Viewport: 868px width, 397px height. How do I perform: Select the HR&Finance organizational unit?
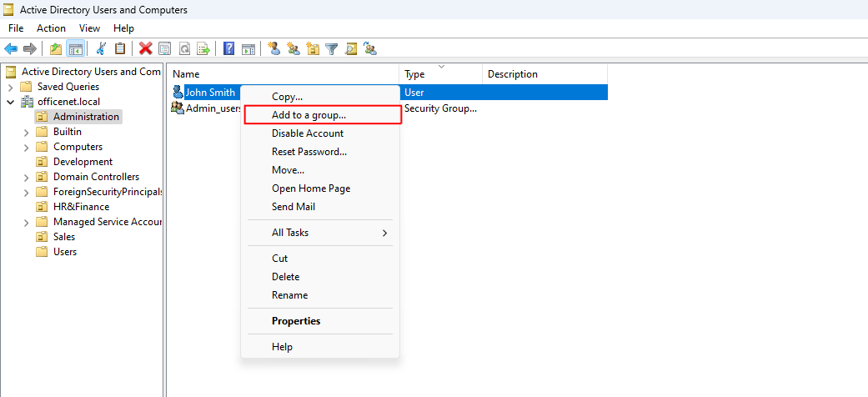81,207
